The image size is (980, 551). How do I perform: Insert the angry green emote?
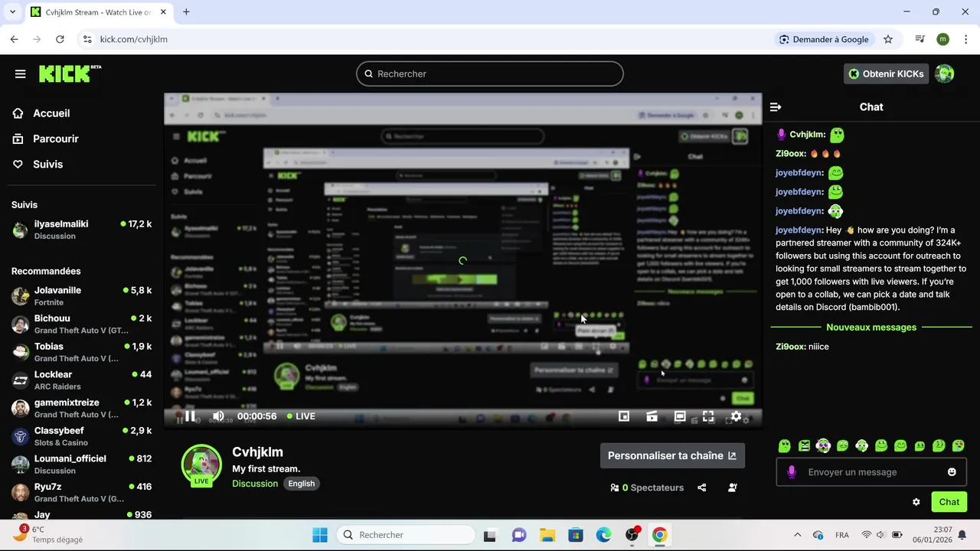click(804, 445)
